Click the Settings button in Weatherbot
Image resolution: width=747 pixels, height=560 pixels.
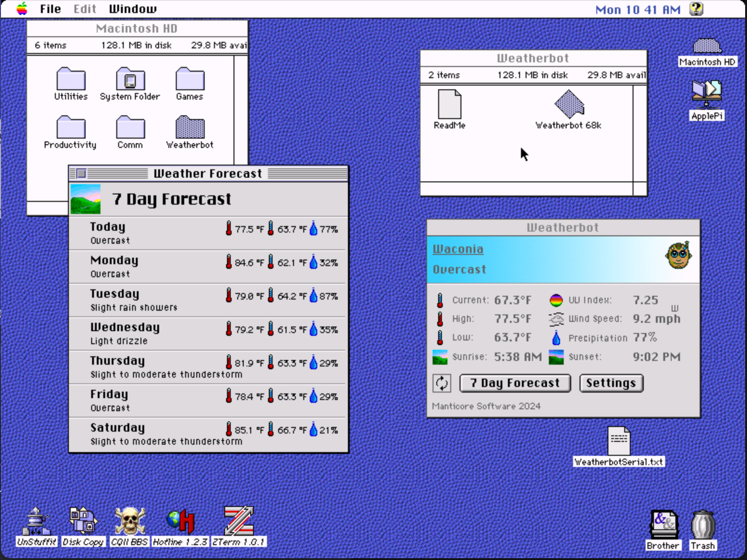611,383
